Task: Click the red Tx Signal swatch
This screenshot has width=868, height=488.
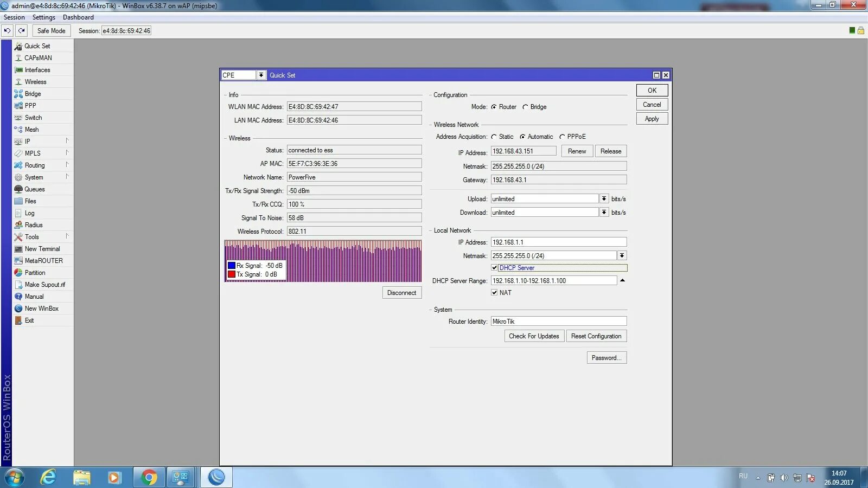Action: point(232,274)
